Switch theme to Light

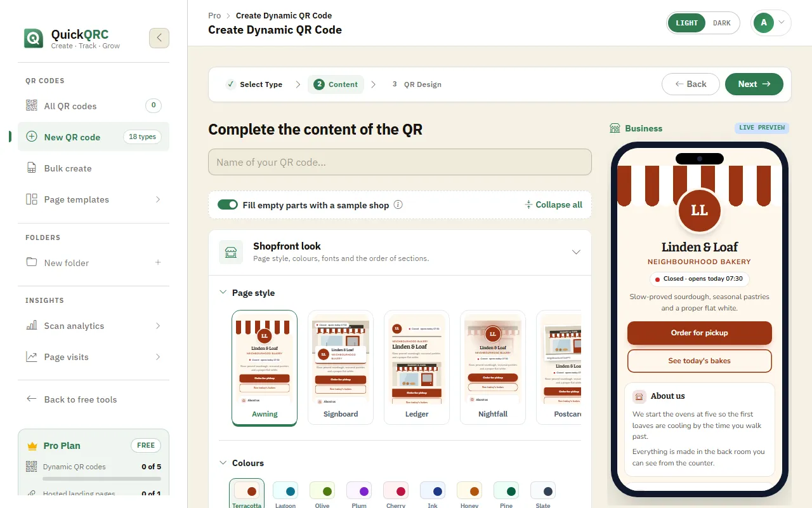click(687, 23)
